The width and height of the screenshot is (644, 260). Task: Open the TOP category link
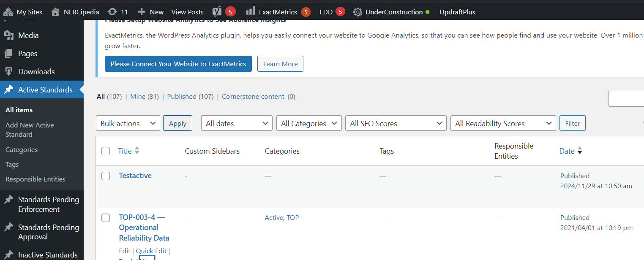[293, 217]
